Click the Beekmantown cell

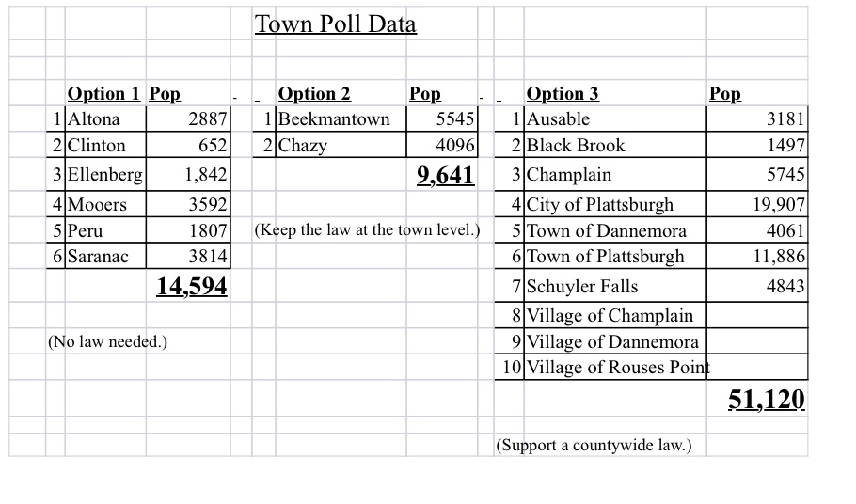[334, 119]
